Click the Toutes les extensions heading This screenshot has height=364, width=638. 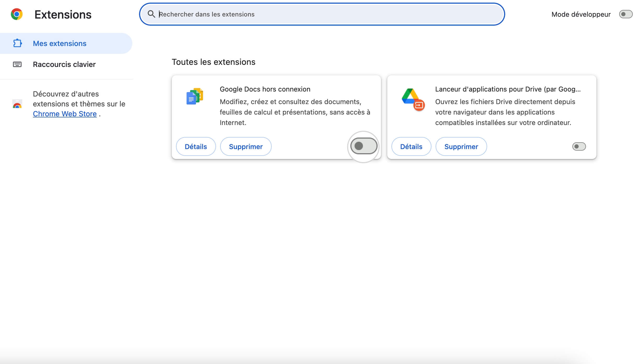(214, 62)
